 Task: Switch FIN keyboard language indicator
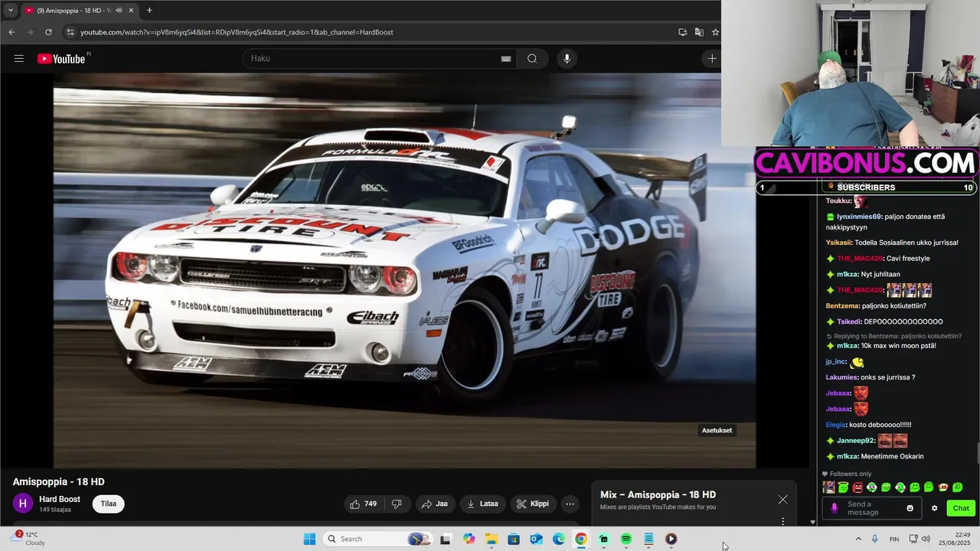894,539
